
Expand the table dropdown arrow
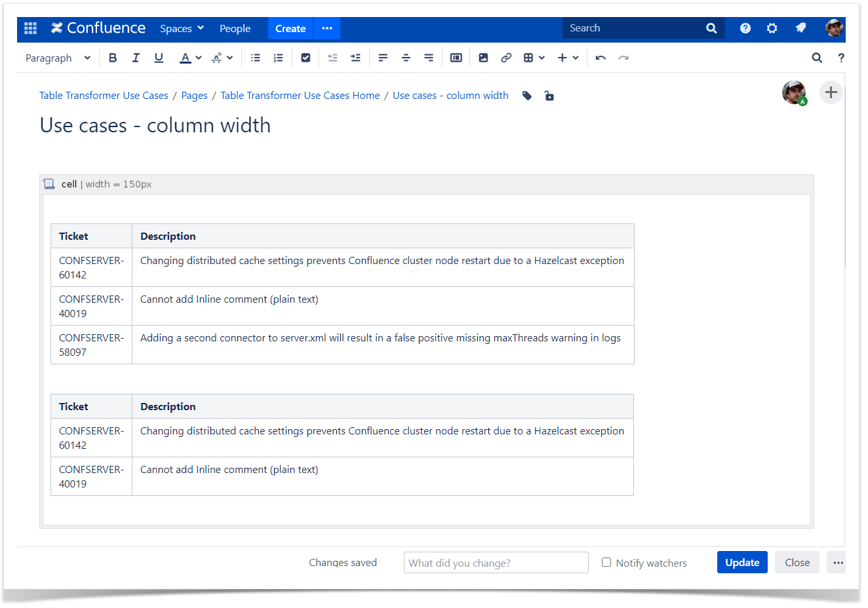coord(542,58)
